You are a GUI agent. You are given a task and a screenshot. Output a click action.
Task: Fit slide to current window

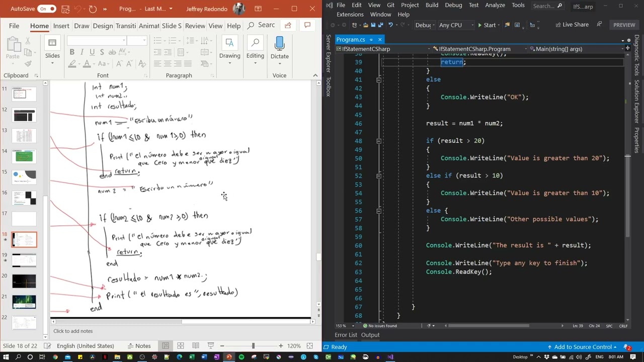310,346
